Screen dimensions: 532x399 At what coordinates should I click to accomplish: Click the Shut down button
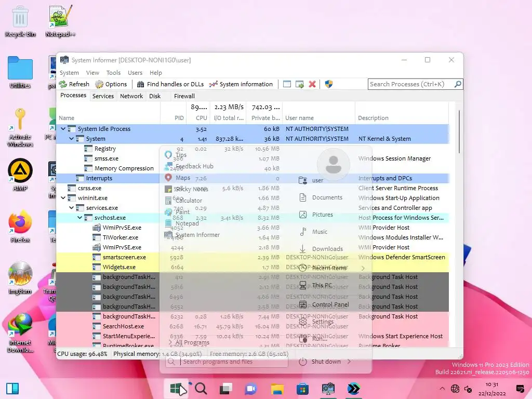click(320, 362)
